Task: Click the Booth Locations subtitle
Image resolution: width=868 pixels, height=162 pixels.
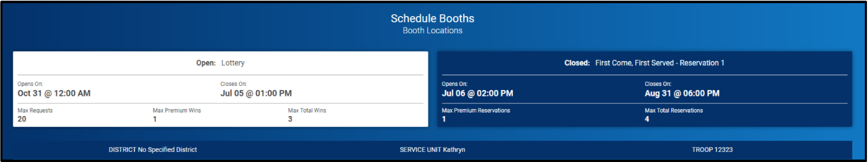Action: tap(432, 31)
